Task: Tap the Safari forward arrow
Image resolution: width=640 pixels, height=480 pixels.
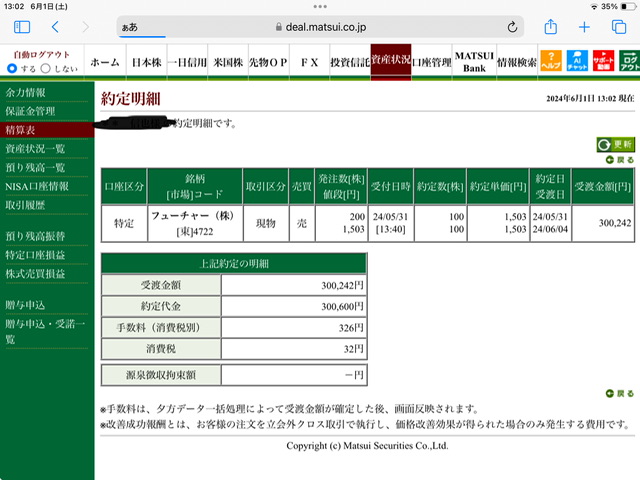Action: 85,27
